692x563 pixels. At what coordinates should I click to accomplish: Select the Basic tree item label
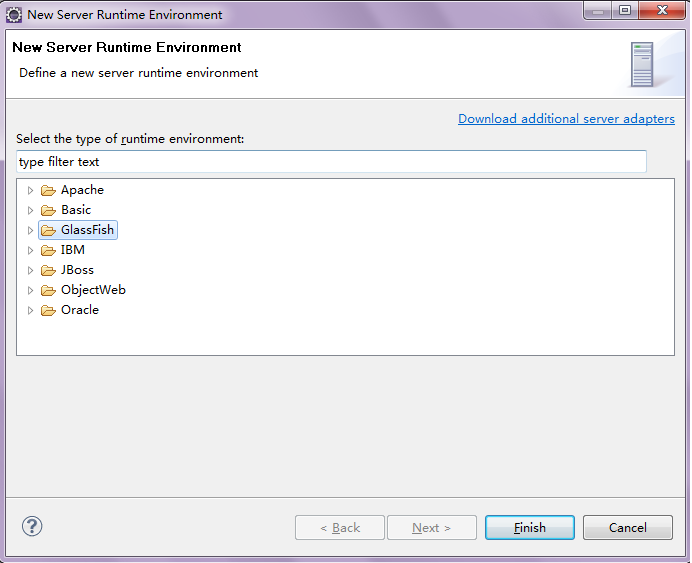pyautogui.click(x=76, y=210)
